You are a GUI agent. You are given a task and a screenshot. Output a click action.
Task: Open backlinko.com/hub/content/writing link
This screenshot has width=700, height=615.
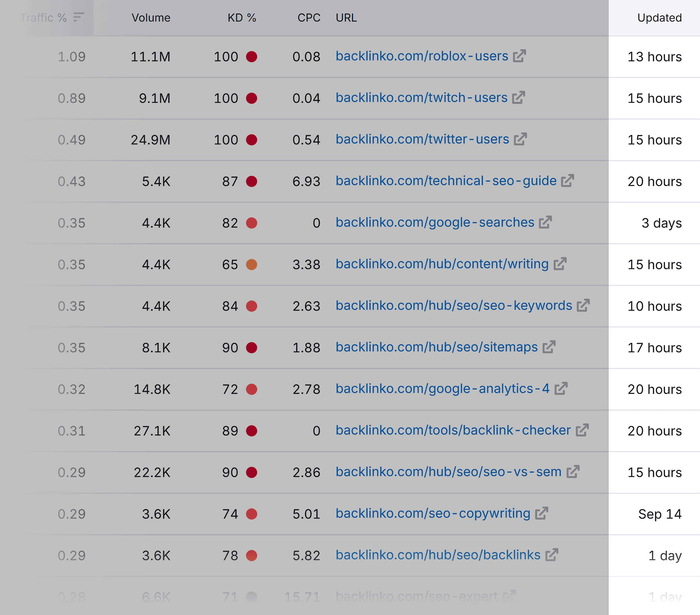(x=442, y=264)
